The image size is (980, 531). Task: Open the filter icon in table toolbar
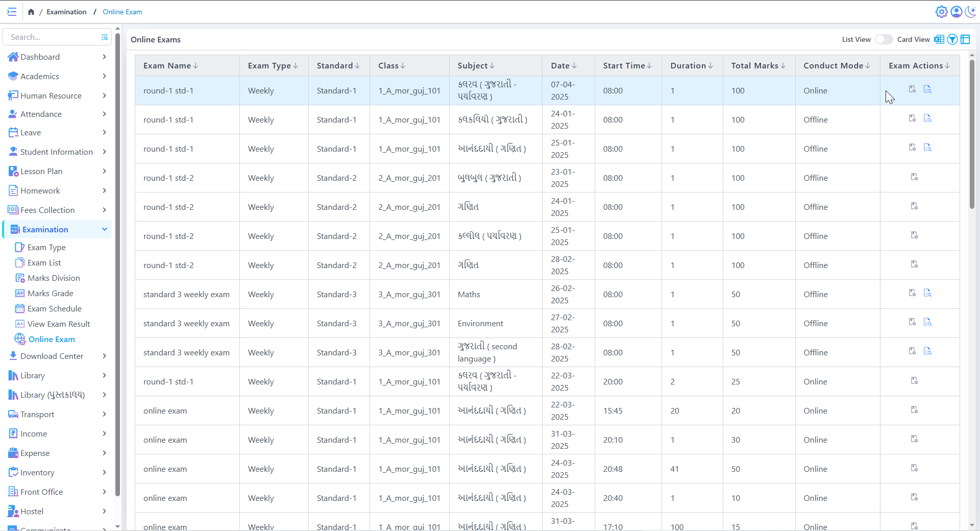(x=952, y=39)
